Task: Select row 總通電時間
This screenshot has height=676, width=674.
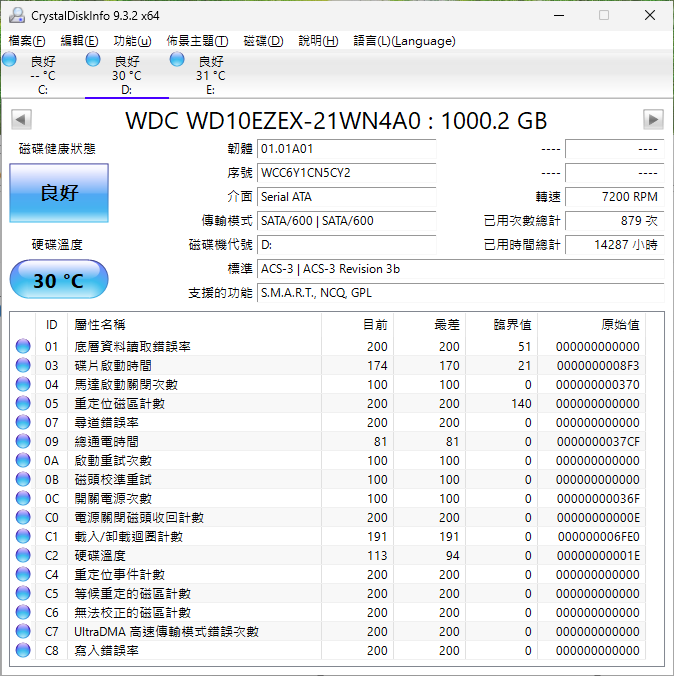Action: click(328, 441)
